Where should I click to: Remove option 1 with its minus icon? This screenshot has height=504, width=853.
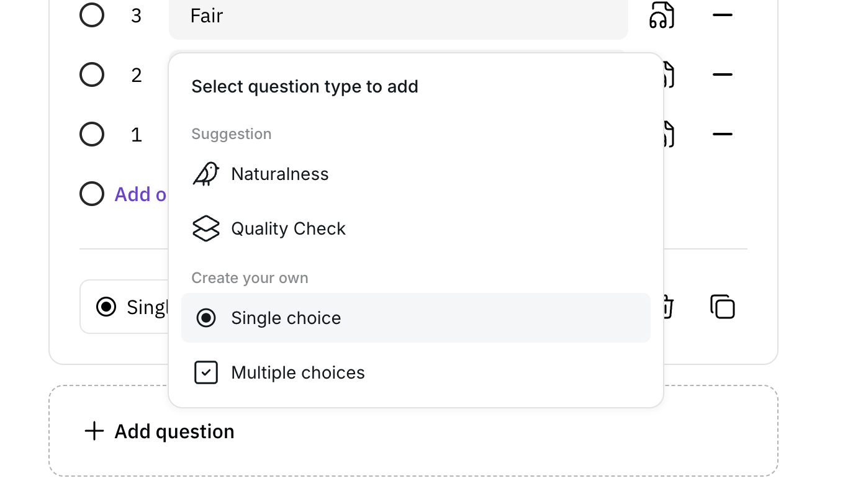(x=723, y=134)
